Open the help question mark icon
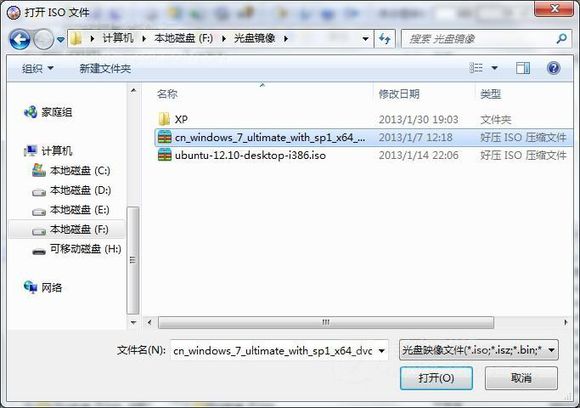Viewport: 580px width, 408px height. point(553,68)
